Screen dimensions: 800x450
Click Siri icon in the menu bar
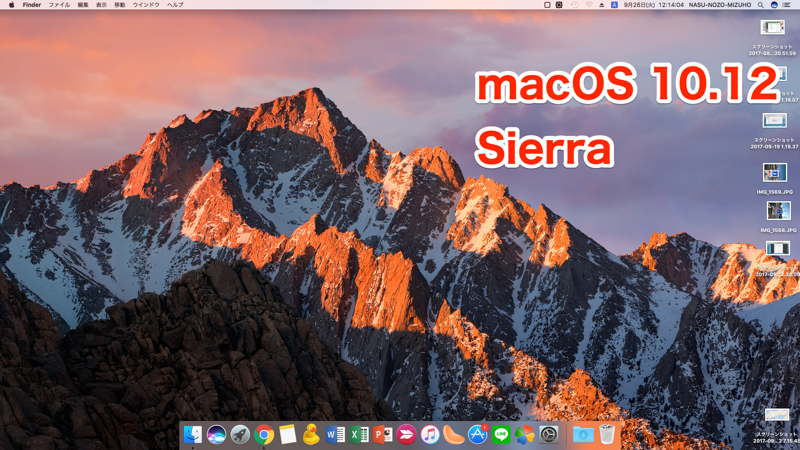click(x=774, y=5)
